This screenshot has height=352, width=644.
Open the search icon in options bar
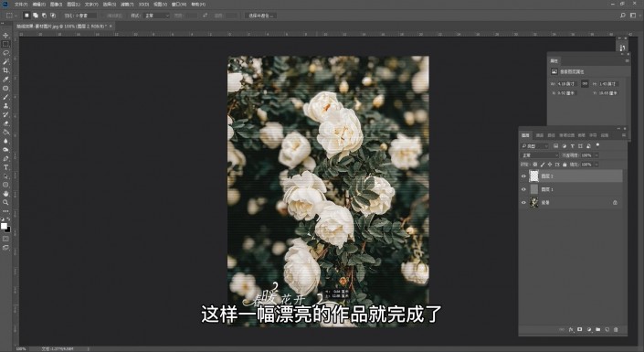tap(623, 16)
